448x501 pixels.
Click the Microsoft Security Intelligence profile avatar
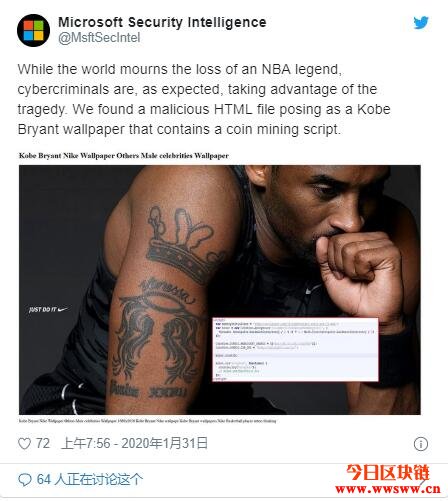33,30
